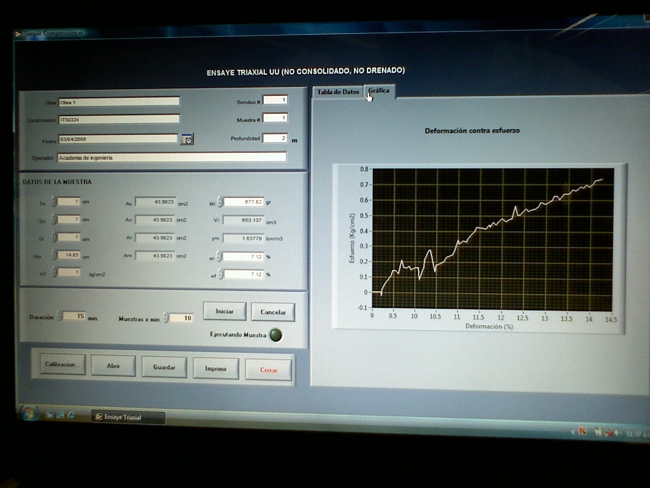650x488 pixels.
Task: Click the Ensaye Triaxial taskbar button
Action: tap(126, 417)
